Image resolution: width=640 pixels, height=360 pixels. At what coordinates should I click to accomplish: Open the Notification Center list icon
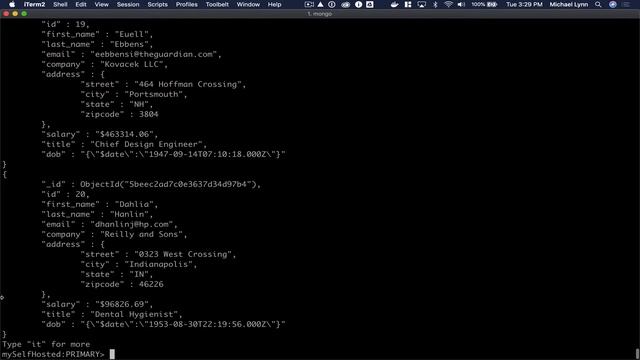tap(627, 4)
